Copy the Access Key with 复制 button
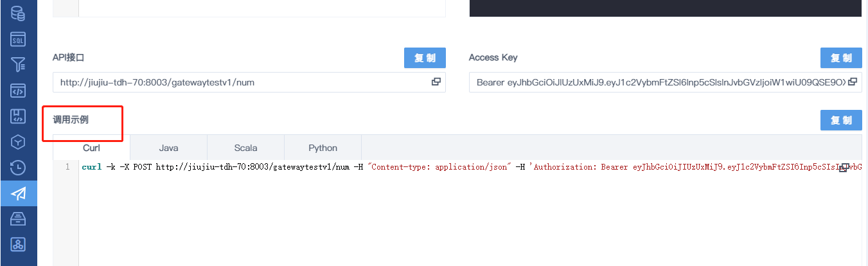Image resolution: width=868 pixels, height=266 pixels. tap(841, 58)
